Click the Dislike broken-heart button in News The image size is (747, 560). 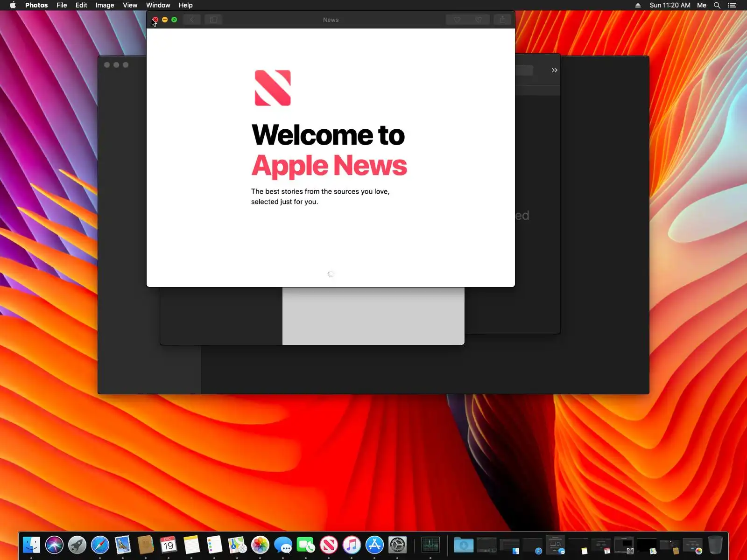tap(479, 20)
